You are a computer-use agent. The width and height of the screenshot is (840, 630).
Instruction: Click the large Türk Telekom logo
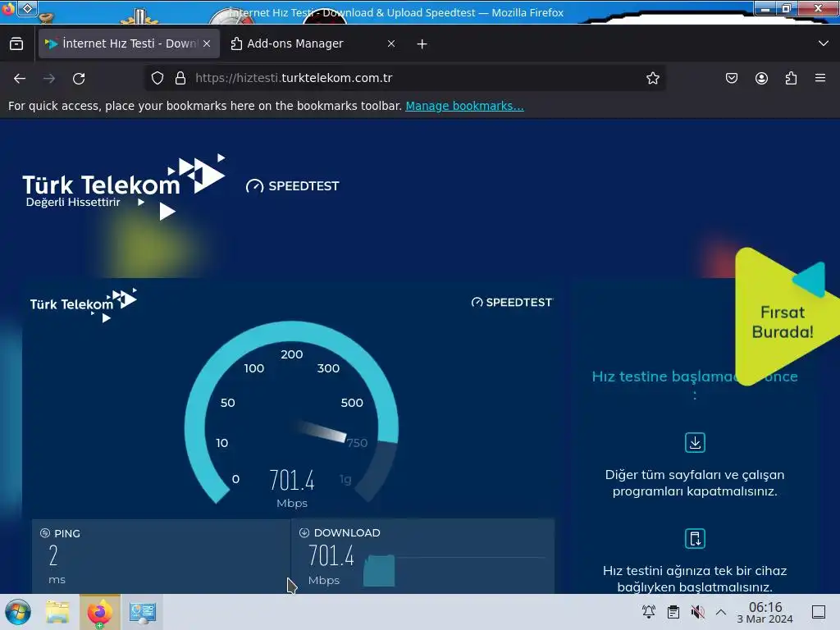click(124, 186)
